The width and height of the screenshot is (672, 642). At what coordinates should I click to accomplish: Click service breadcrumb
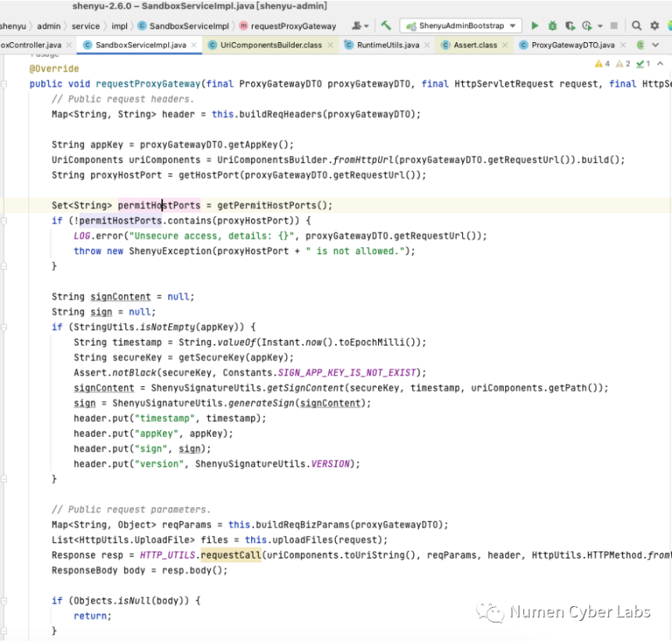pyautogui.click(x=86, y=27)
